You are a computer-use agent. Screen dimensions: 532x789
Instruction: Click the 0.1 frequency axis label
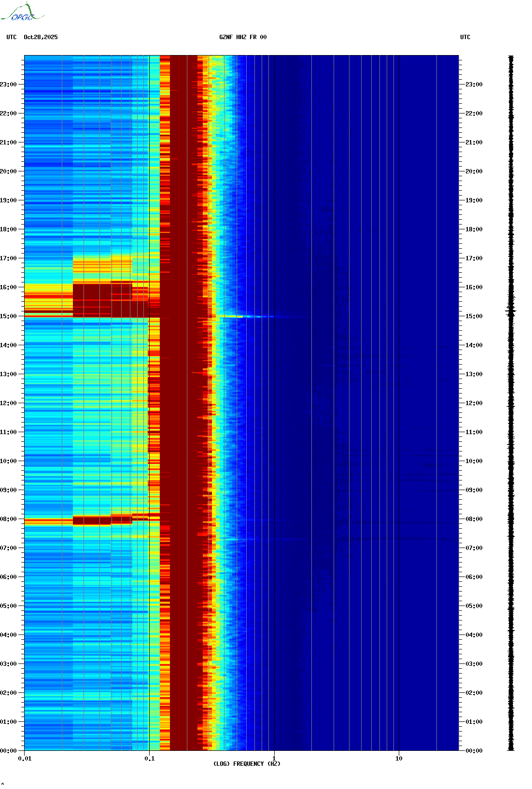pyautogui.click(x=150, y=759)
